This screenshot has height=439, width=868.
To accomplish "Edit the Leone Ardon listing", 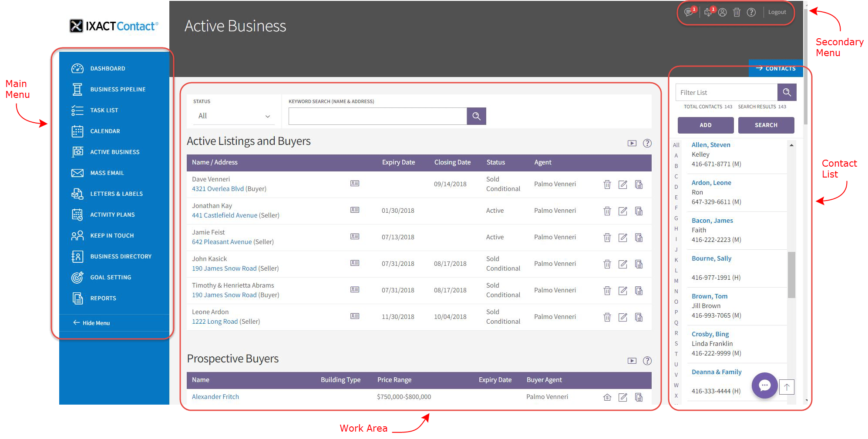I will 623,317.
